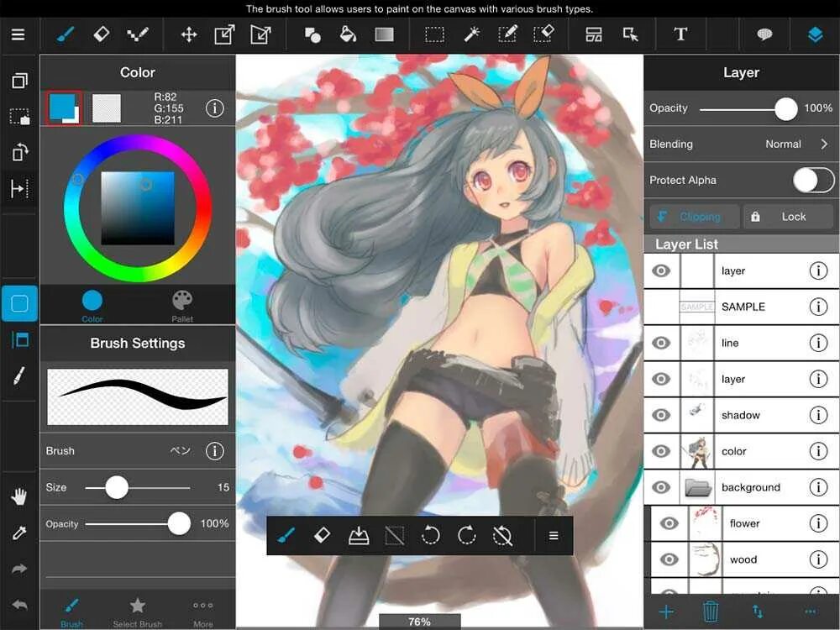
Task: Select the Move tool
Action: [188, 35]
